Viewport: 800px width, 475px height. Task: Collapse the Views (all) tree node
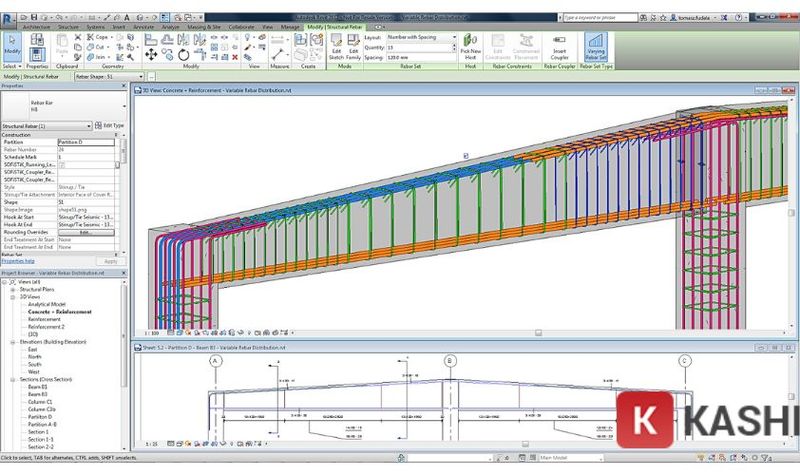[x=5, y=282]
